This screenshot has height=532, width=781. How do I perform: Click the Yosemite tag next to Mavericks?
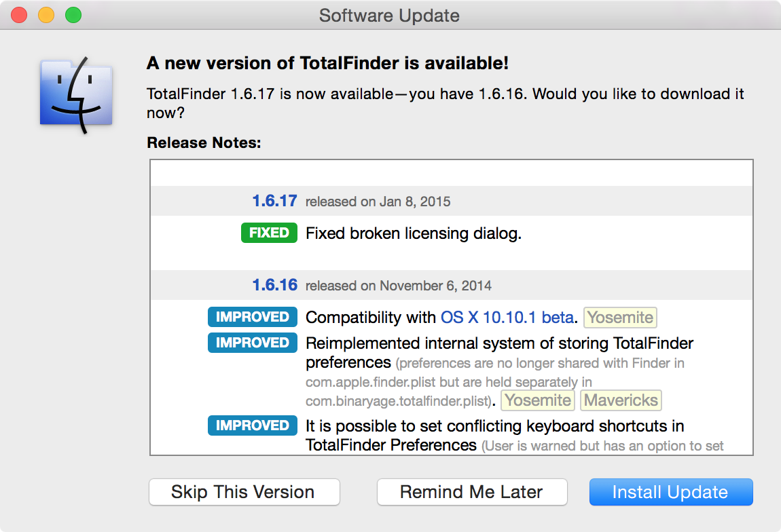click(538, 400)
